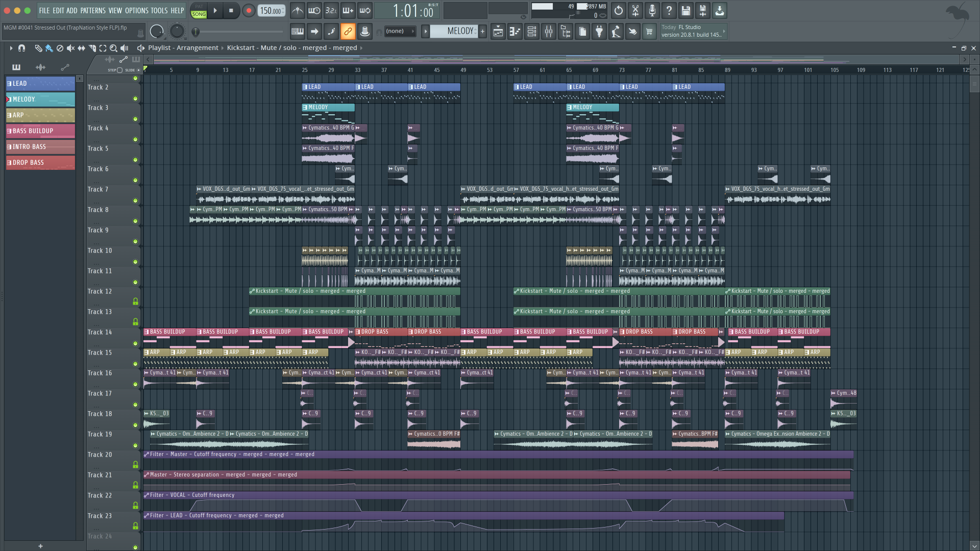Open breadcrumb arrow after Playlist - Arrangement

tap(223, 48)
